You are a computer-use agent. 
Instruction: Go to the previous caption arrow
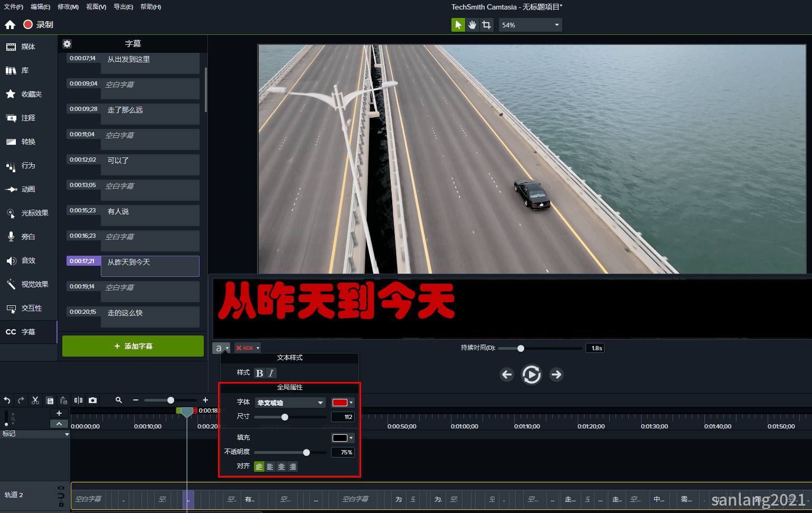pos(507,375)
